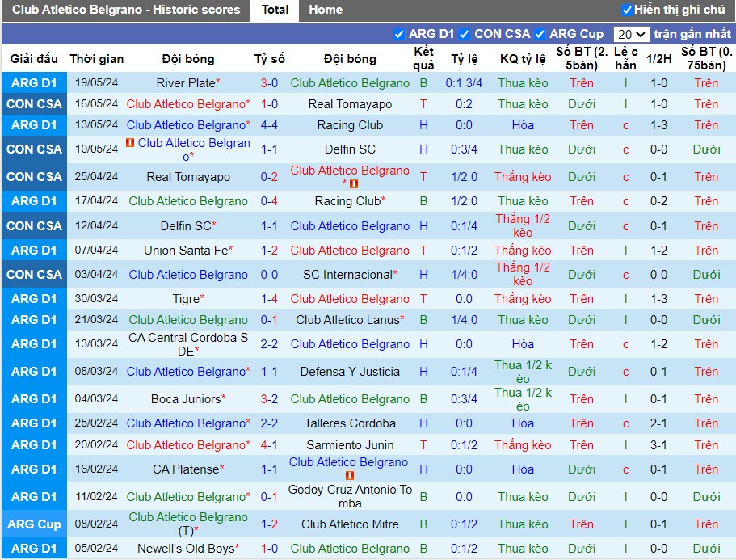Screen dimensions: 736x560
Task: Open Defensa Y Justicia team link
Action: 350,372
